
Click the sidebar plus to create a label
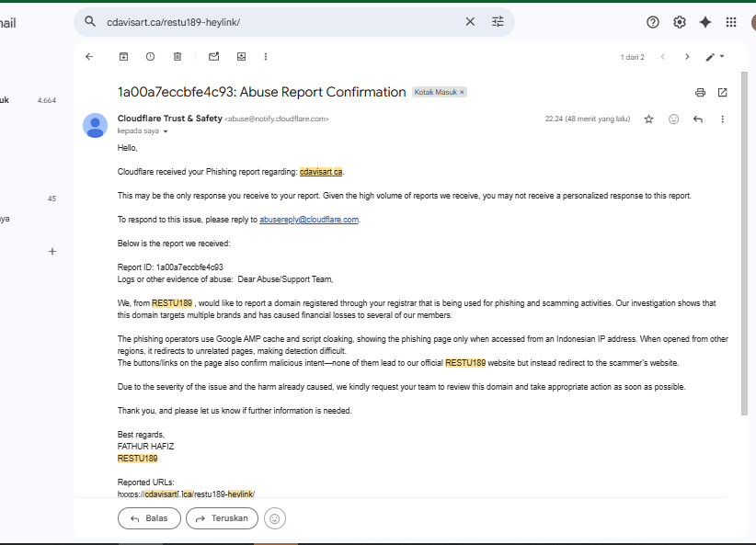click(x=52, y=251)
